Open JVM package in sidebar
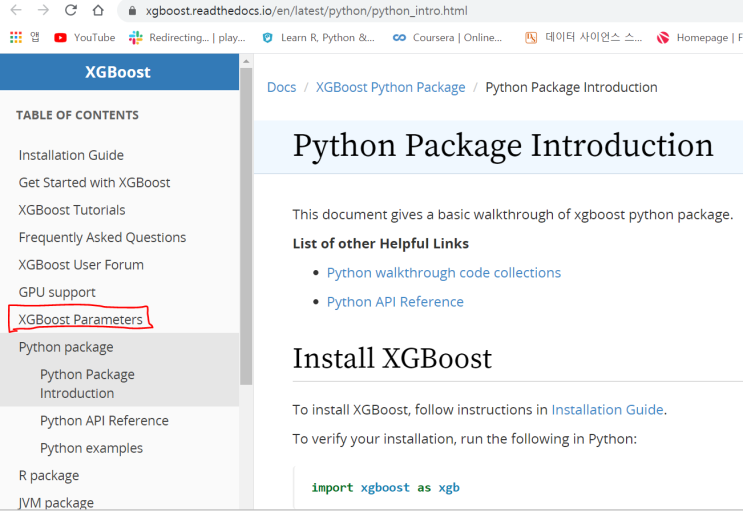 coord(56,502)
